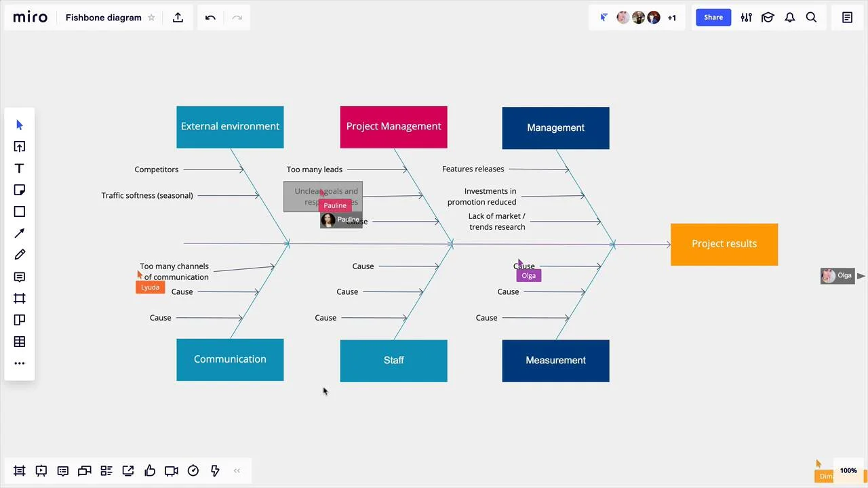This screenshot has width=868, height=488.
Task: Expand the +1 more collaborators
Action: [671, 18]
